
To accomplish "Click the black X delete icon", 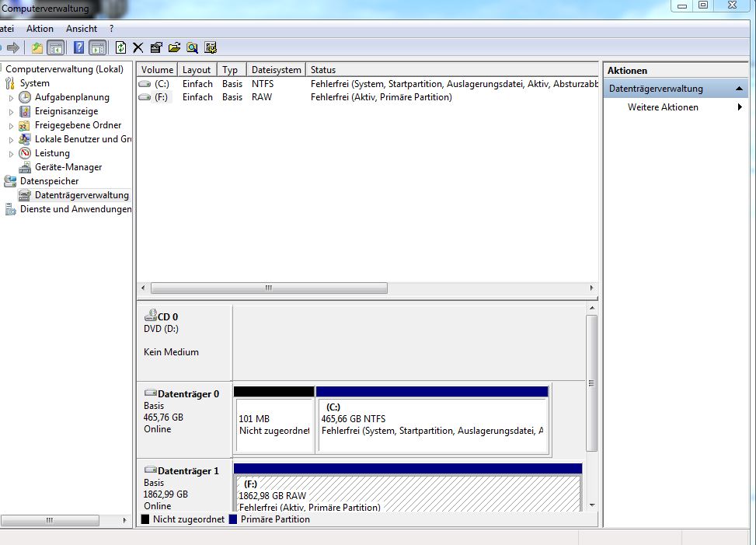I will pos(138,47).
